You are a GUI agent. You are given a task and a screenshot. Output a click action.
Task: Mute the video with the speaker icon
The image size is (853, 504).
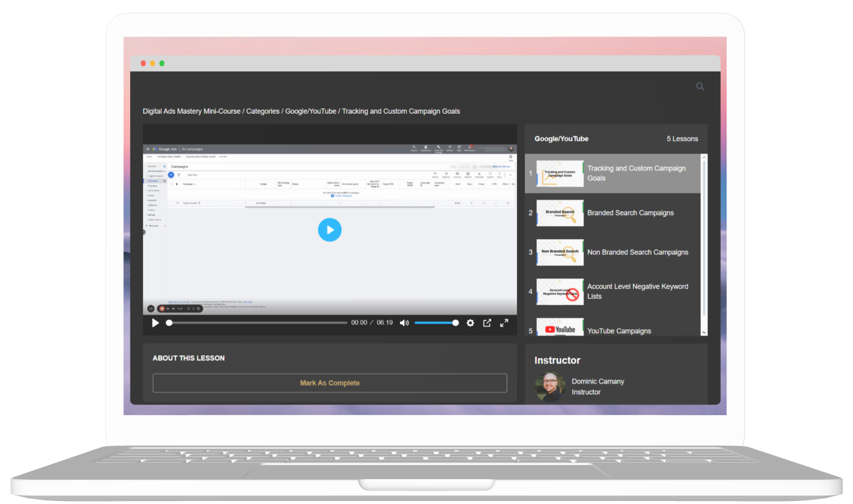point(404,323)
